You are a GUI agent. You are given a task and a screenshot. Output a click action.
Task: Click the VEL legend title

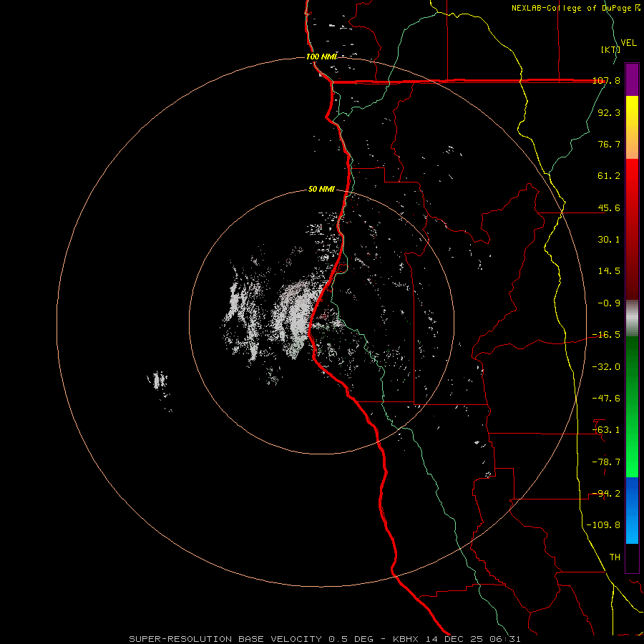pyautogui.click(x=628, y=43)
